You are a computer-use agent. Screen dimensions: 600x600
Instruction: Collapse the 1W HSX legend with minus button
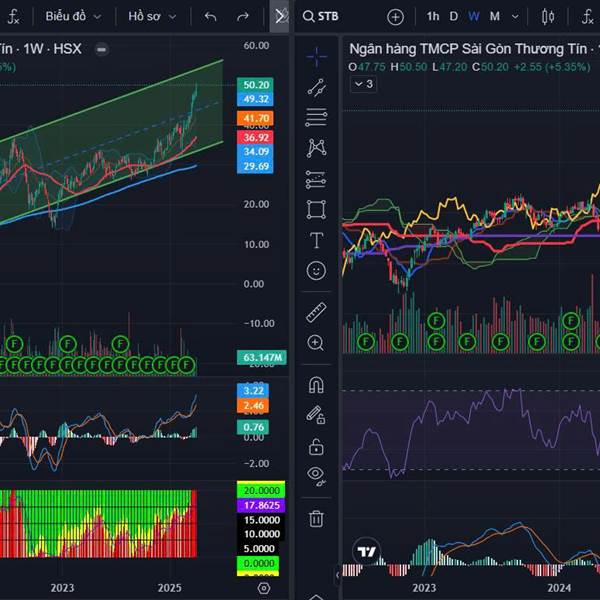tap(101, 49)
